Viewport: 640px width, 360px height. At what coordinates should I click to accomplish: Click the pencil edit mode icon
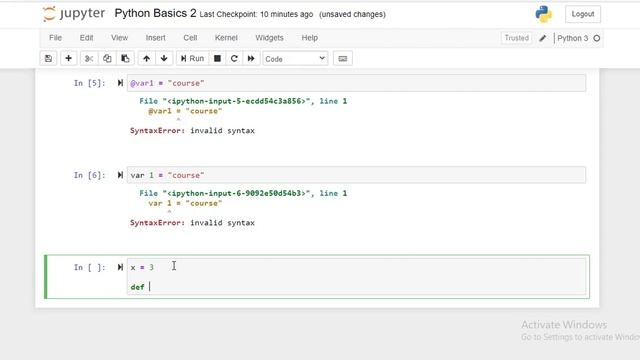click(542, 38)
